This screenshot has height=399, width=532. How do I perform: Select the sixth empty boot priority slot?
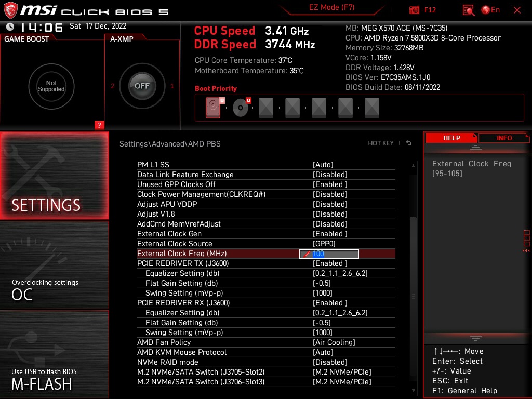pos(345,108)
